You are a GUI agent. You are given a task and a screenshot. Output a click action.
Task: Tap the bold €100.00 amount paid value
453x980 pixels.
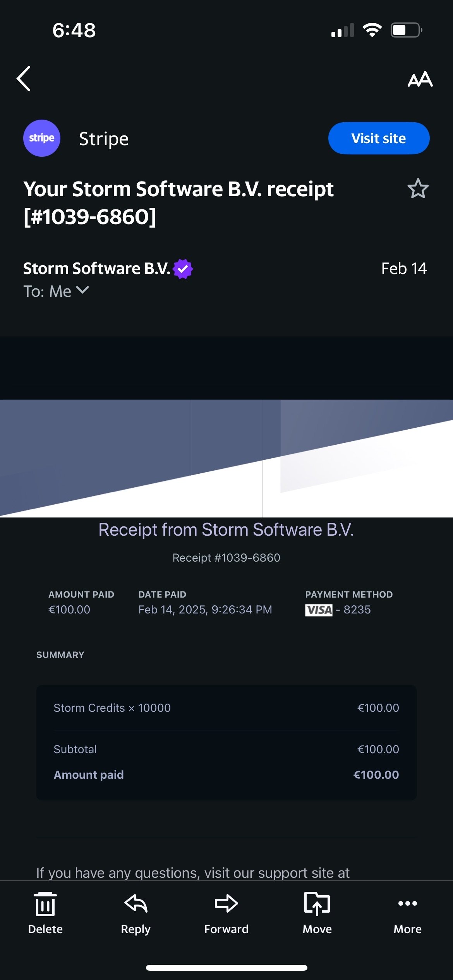(376, 775)
